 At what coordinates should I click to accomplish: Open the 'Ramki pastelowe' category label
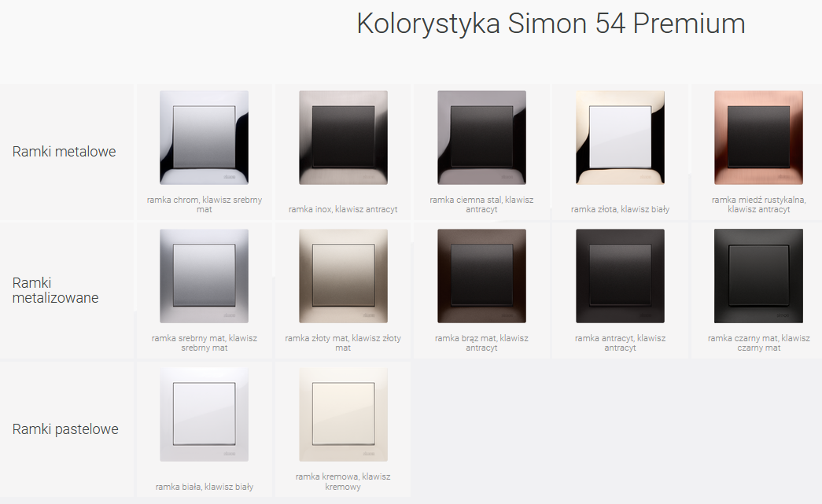65,429
